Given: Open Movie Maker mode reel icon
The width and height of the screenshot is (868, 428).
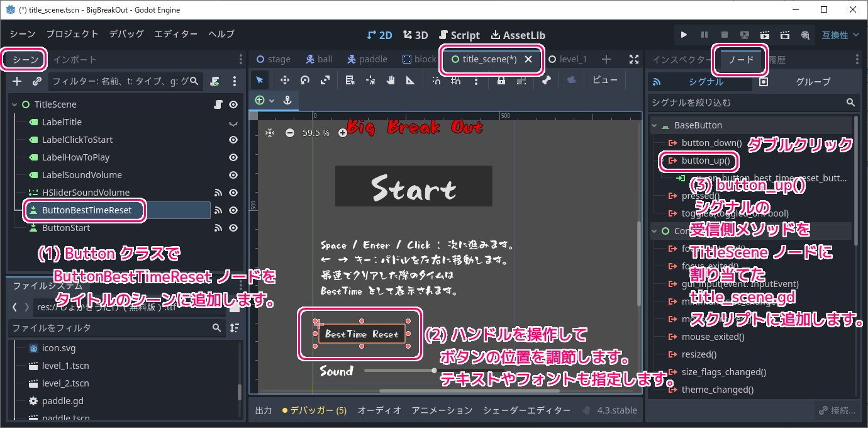Looking at the screenshot, I should [x=805, y=35].
